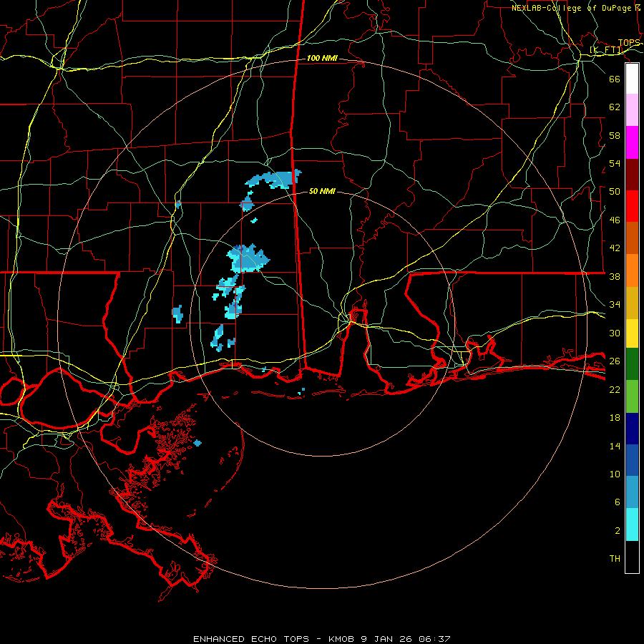Screen dimensions: 644x644
Task: Click the 'NEXLAB-College of DuPage' credit text
Action: (571, 8)
